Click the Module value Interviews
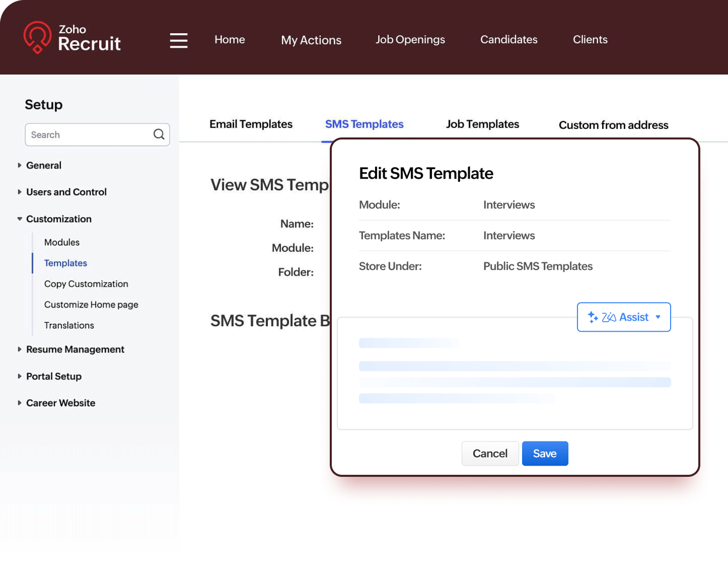The height and width of the screenshot is (574, 728). pyautogui.click(x=509, y=205)
